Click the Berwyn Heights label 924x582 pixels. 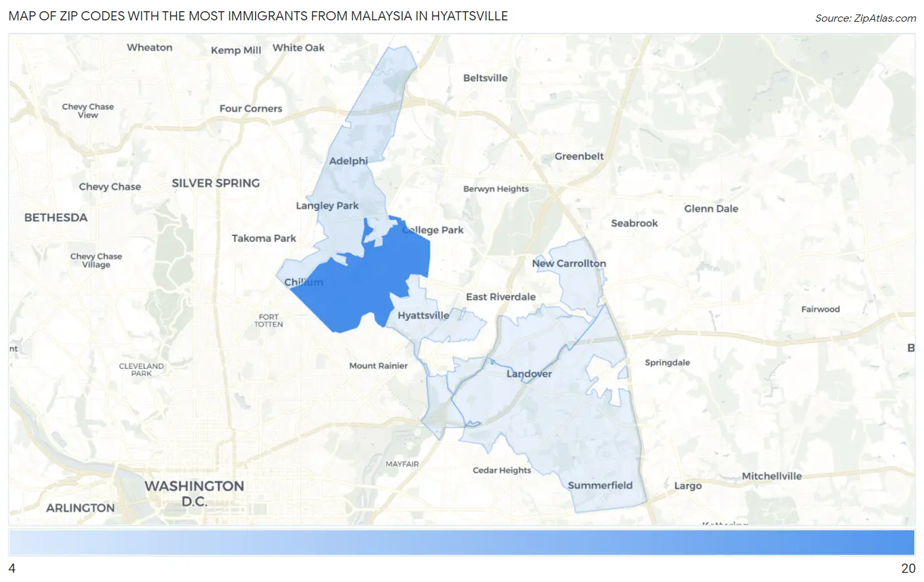pyautogui.click(x=496, y=189)
